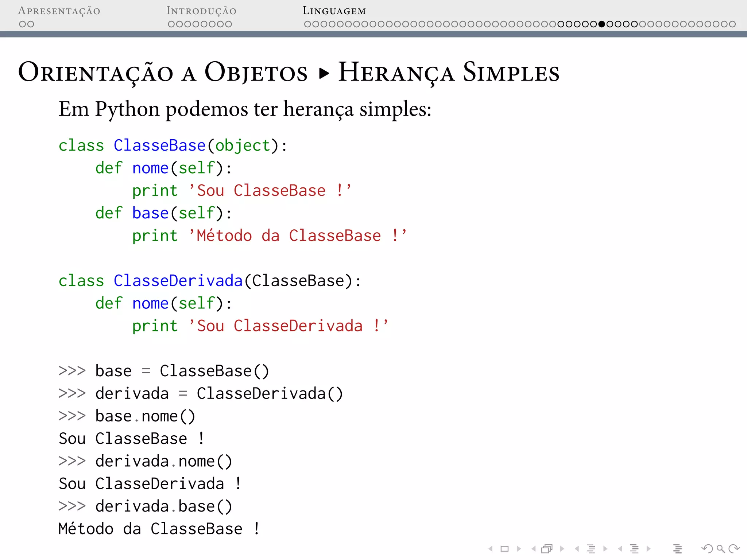Image resolution: width=747 pixels, height=560 pixels.
Task: Click the go-back curved arrow icon
Action: 707,548
